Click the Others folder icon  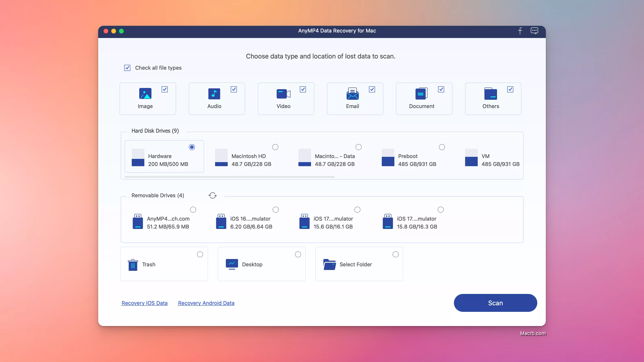491,94
